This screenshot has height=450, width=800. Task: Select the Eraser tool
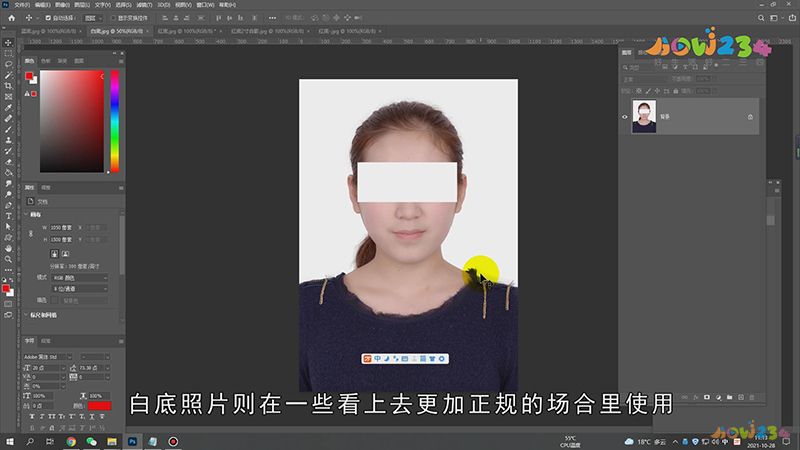(8, 162)
